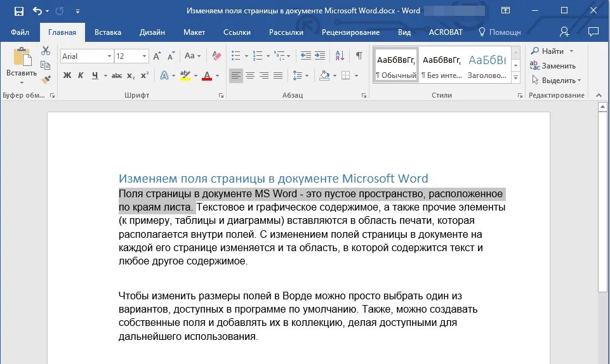The image size is (610, 364).
Task: Copy selection with the copy icon
Action: click(x=46, y=65)
